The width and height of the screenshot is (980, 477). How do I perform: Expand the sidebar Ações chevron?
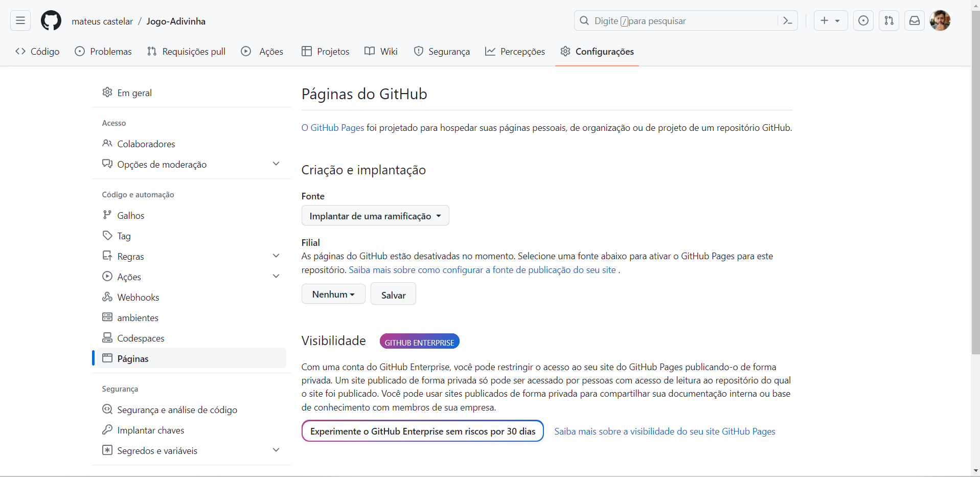coord(276,276)
